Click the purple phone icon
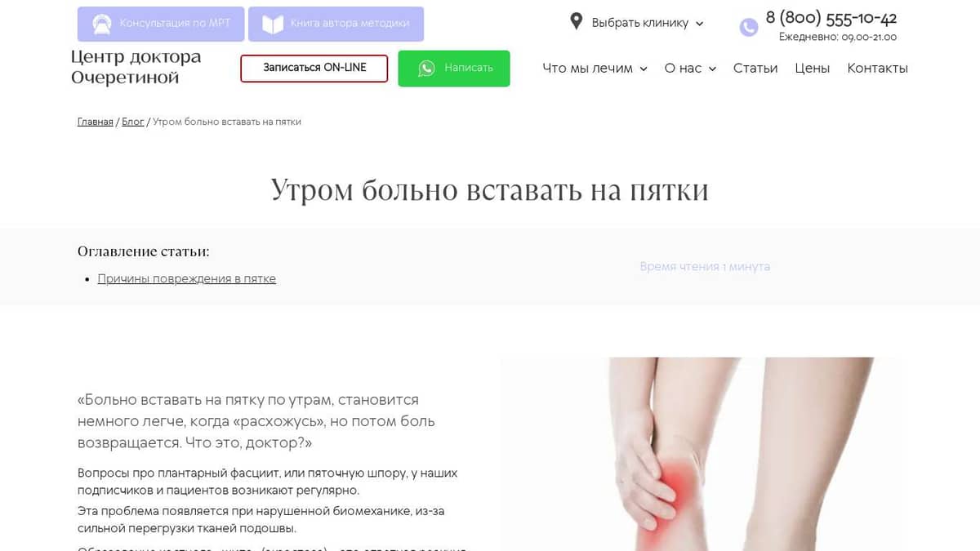This screenshot has width=980, height=551. [x=749, y=28]
